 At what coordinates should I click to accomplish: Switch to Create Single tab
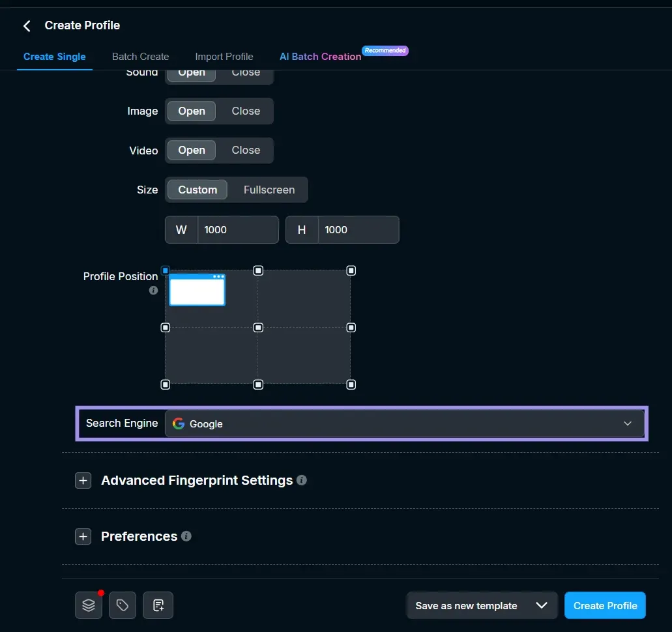pos(55,57)
